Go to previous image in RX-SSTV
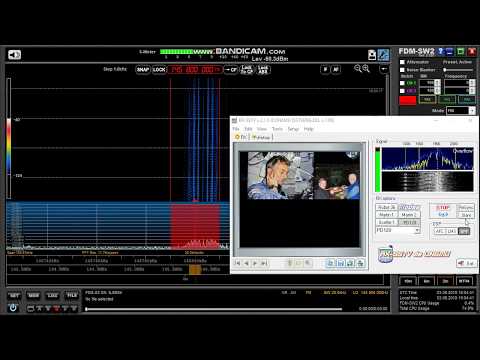This screenshot has height=360, width=480. (x=246, y=263)
